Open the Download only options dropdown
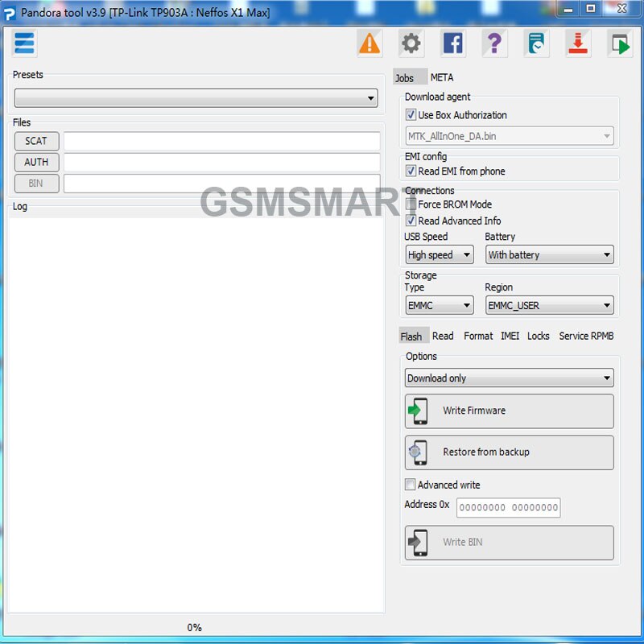The height and width of the screenshot is (644, 644). click(510, 378)
